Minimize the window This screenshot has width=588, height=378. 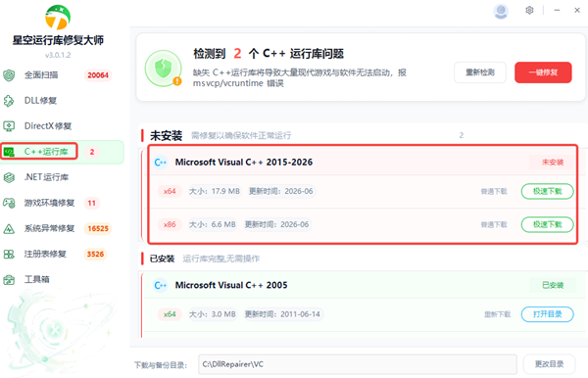557,11
